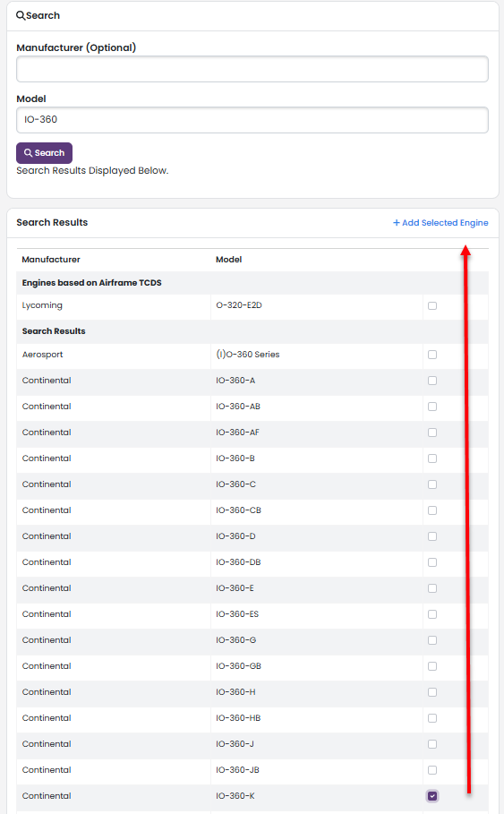This screenshot has height=814, width=504.
Task: Check the IO-360-ES row checkbox
Action: 432,614
